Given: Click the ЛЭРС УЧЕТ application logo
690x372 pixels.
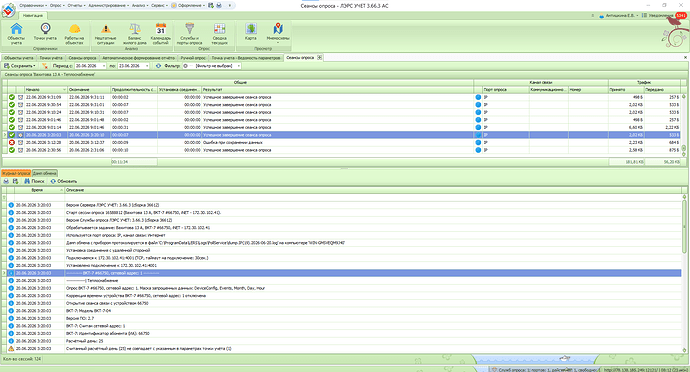Looking at the screenshot, I should 8,10.
